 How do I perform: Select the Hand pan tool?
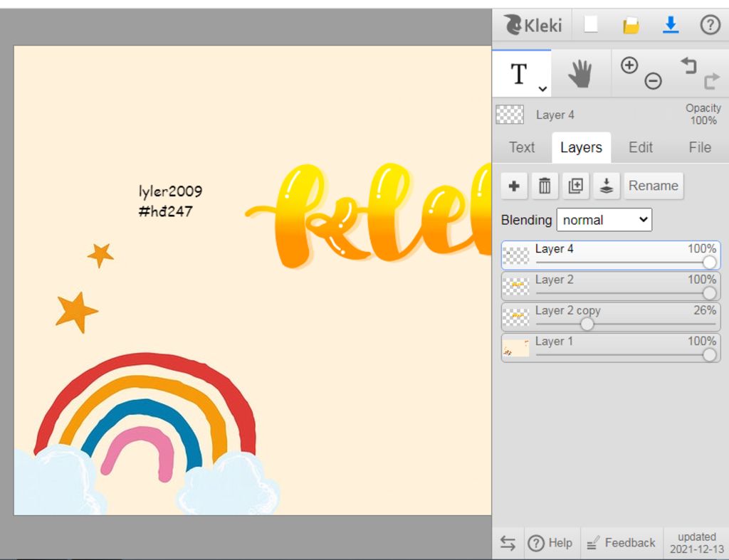(x=579, y=73)
